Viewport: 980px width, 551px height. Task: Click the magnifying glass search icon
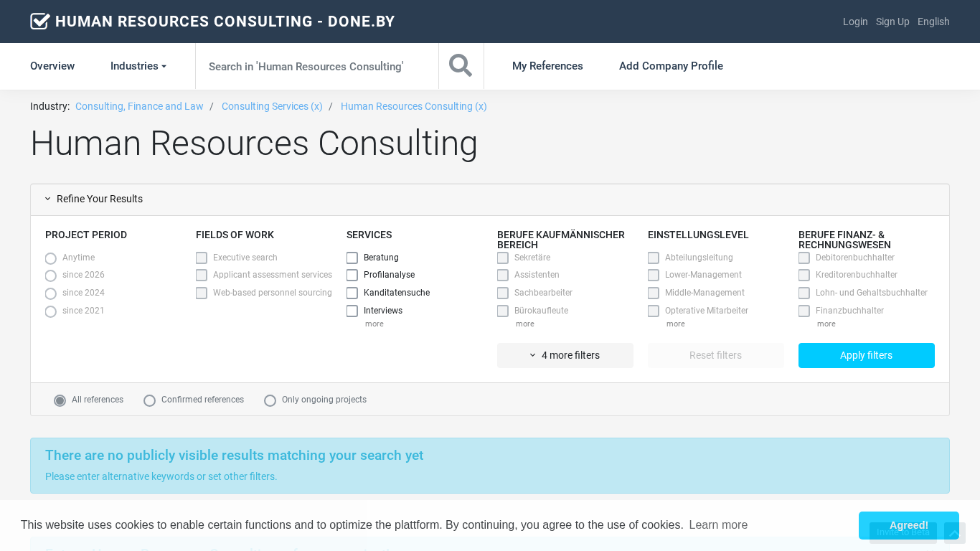pos(461,66)
